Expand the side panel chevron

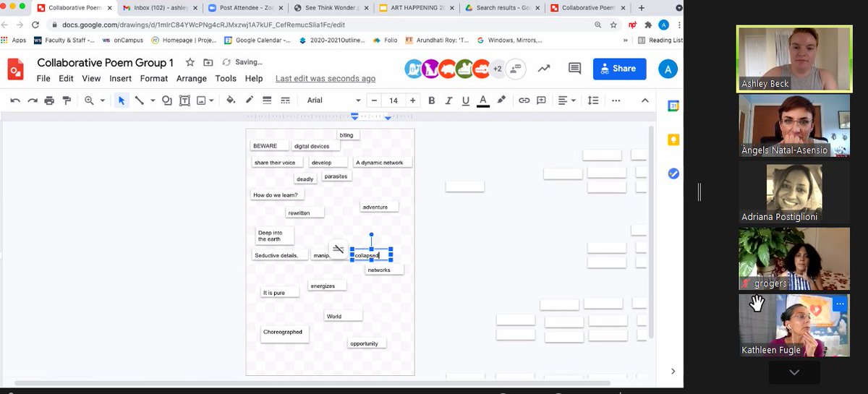[x=673, y=371]
